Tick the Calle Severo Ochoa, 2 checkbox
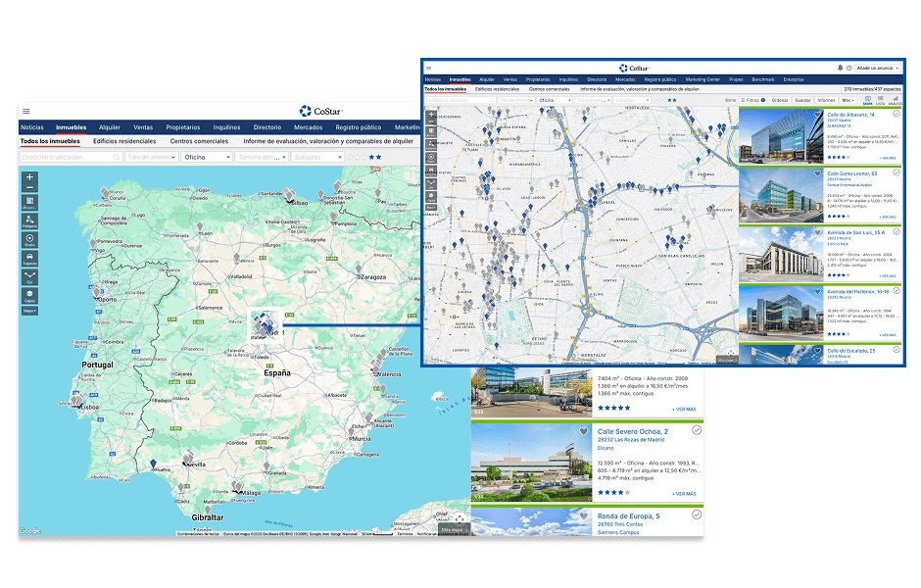The width and height of the screenshot is (921, 588). 697,430
